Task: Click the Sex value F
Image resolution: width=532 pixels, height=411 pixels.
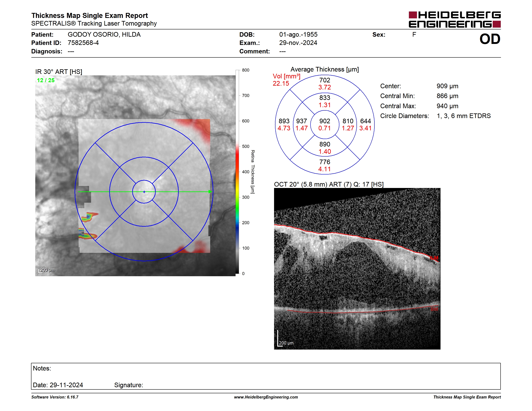Action: (x=414, y=35)
